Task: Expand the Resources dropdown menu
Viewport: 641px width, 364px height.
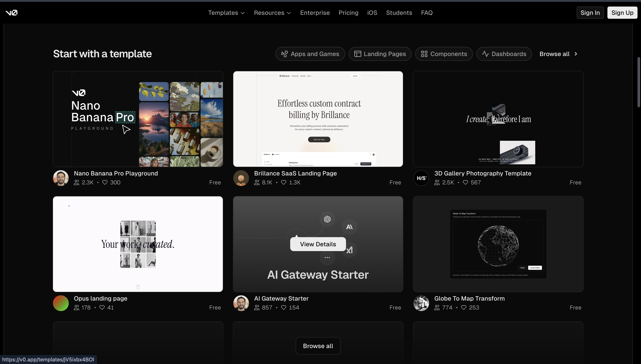Action: click(272, 13)
